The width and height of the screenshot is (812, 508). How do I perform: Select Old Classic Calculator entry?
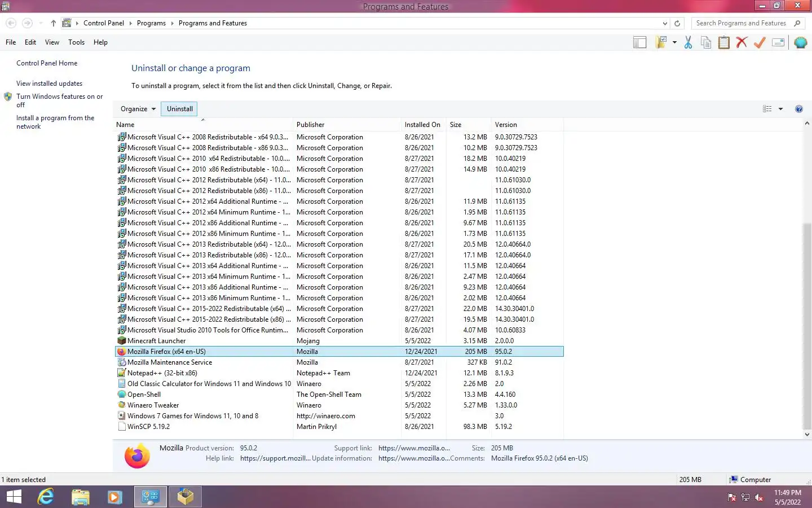pos(339,384)
